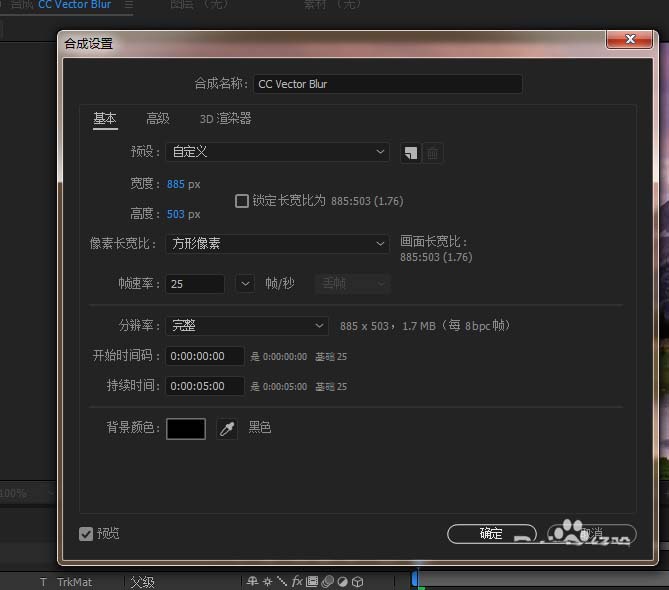Click the composition name input field
The image size is (669, 590).
click(x=387, y=84)
